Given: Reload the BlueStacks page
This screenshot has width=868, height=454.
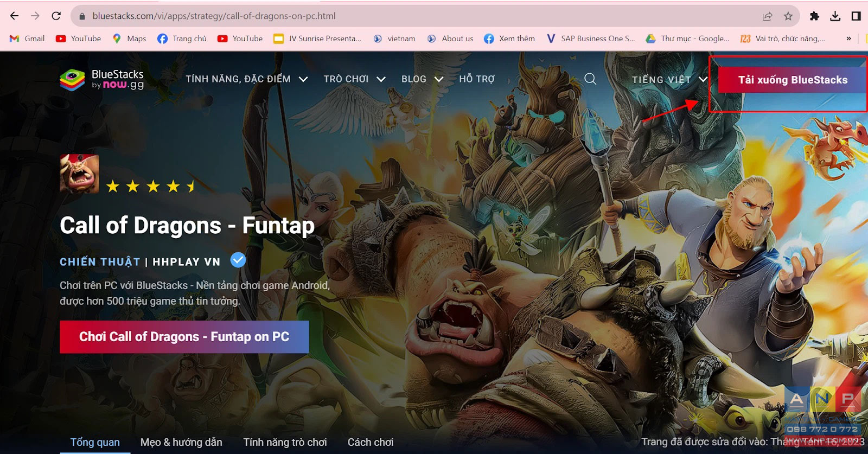Looking at the screenshot, I should coord(56,16).
